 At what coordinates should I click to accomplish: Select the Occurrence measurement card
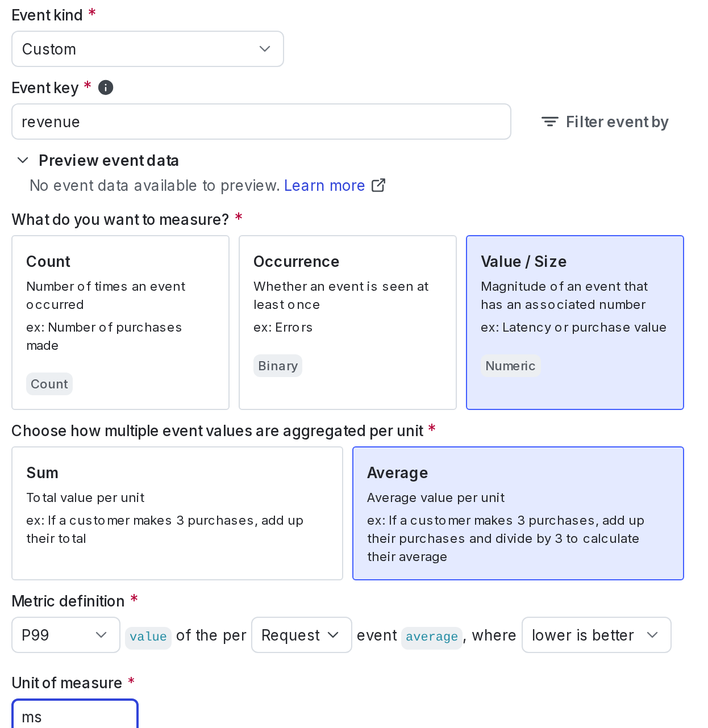tap(347, 322)
